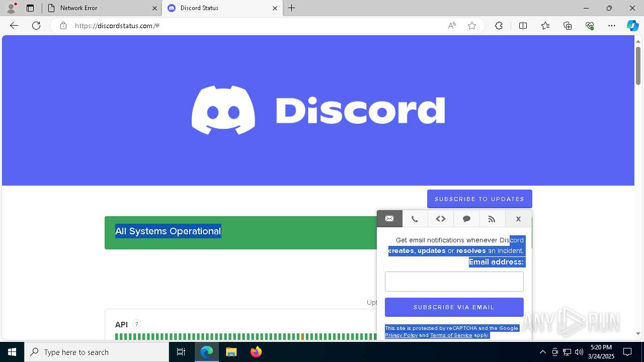Open the Terms of Service link
Viewport: 644px width, 362px height.
[451, 335]
